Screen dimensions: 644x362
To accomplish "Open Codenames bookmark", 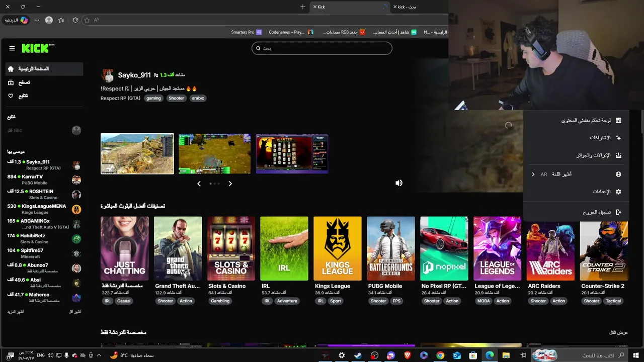I will coord(291,32).
